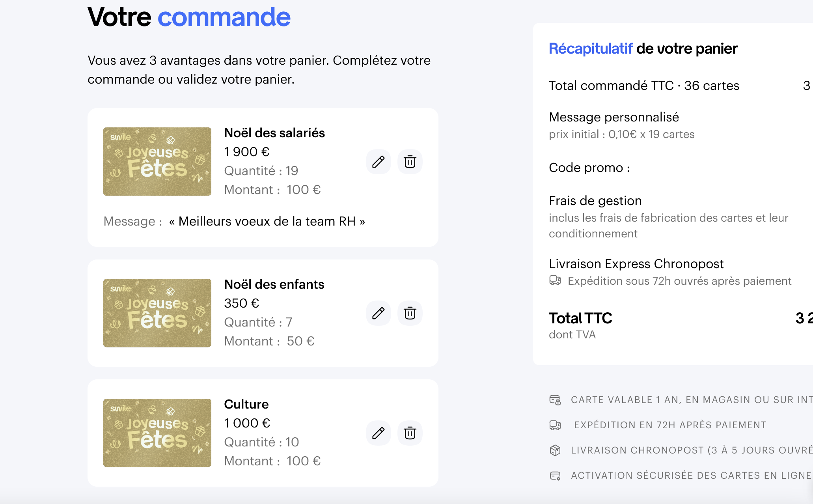Click the delivery truck icon under Livraison Express
The height and width of the screenshot is (504, 813).
(555, 280)
